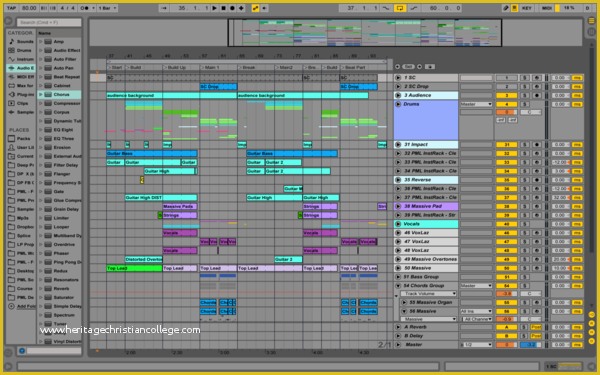The image size is (600, 375).
Task: Click the Master track volume slider
Action: [507, 345]
